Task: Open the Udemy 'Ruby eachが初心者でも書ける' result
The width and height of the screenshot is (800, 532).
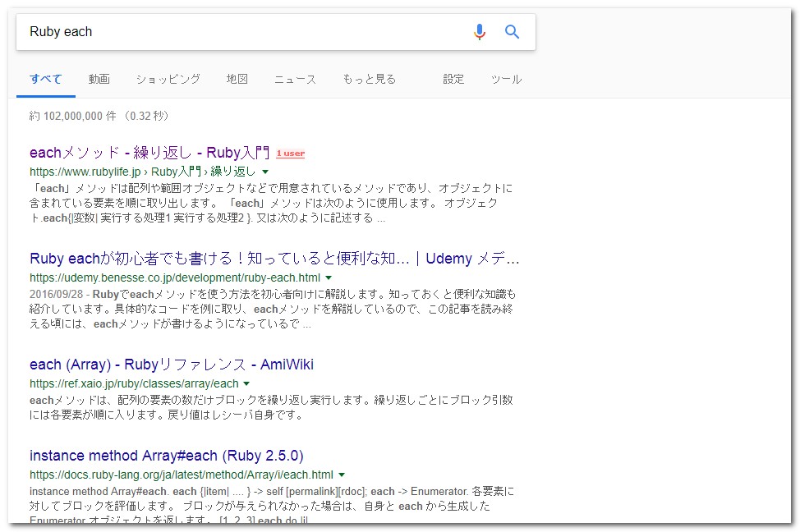Action: coord(274,259)
